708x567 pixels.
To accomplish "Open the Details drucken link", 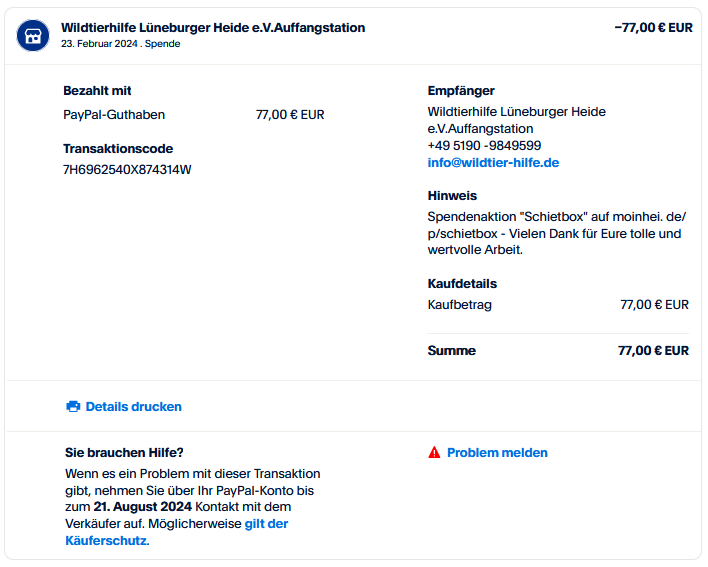I will [x=134, y=406].
